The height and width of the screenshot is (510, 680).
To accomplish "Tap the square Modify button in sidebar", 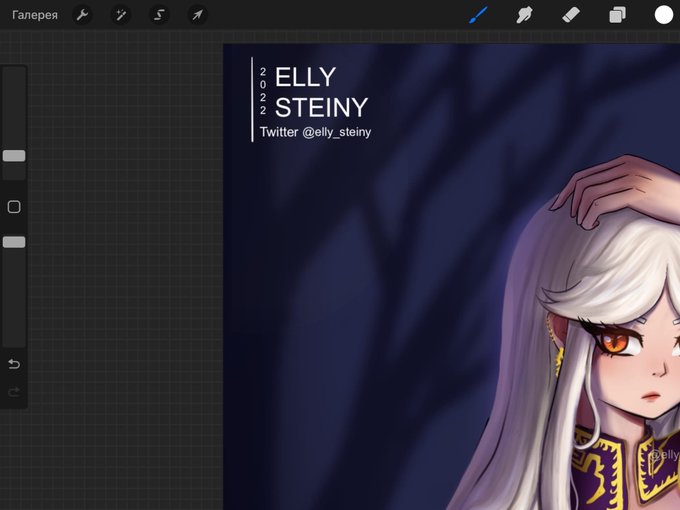I will 14,207.
